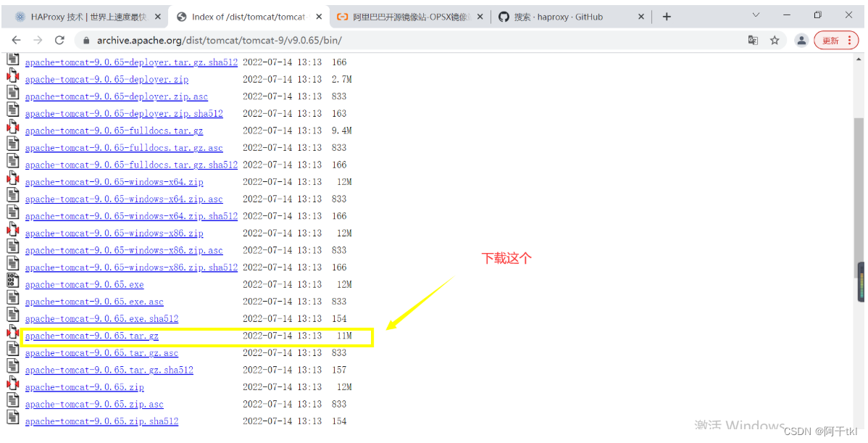868x443 pixels.
Task: Click the scrollbar up arrow
Action: click(x=859, y=59)
